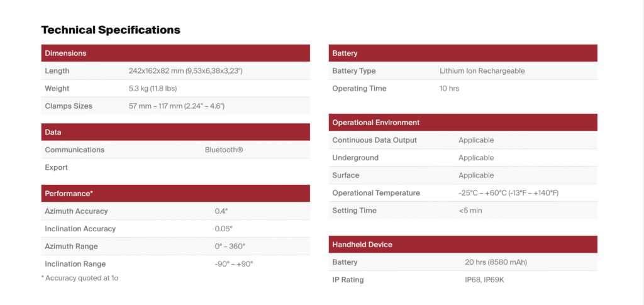Click the Operational Environment header
The image size is (644, 305).
tap(375, 123)
